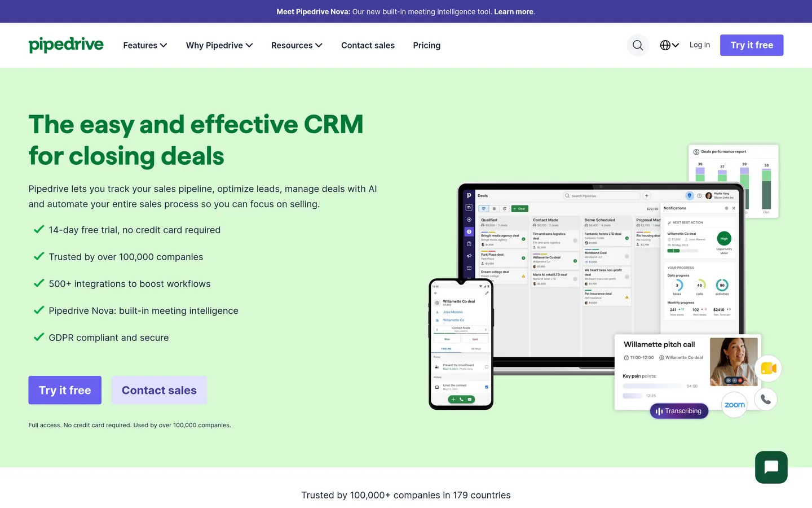Click the back arrow on phone mockup
Viewport: 812px width, 508px height.
coord(435,293)
